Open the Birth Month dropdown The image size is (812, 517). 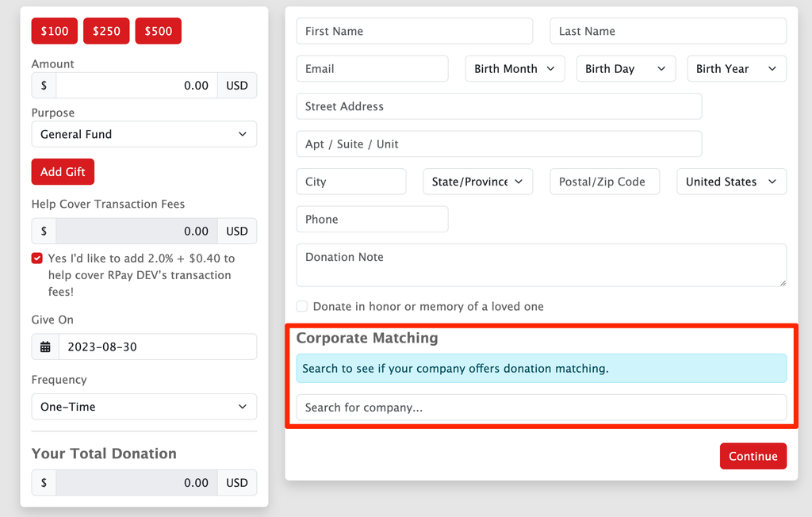[x=515, y=69]
